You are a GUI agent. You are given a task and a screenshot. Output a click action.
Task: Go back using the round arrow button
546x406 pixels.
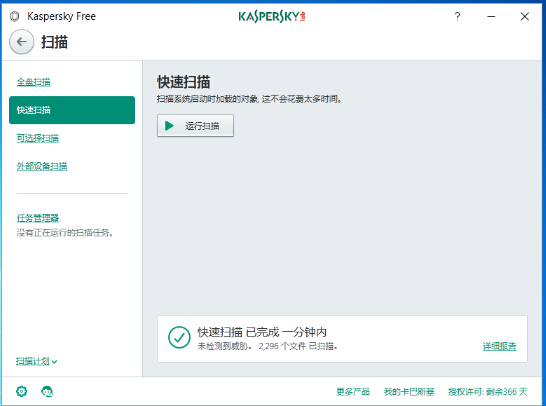coord(22,42)
